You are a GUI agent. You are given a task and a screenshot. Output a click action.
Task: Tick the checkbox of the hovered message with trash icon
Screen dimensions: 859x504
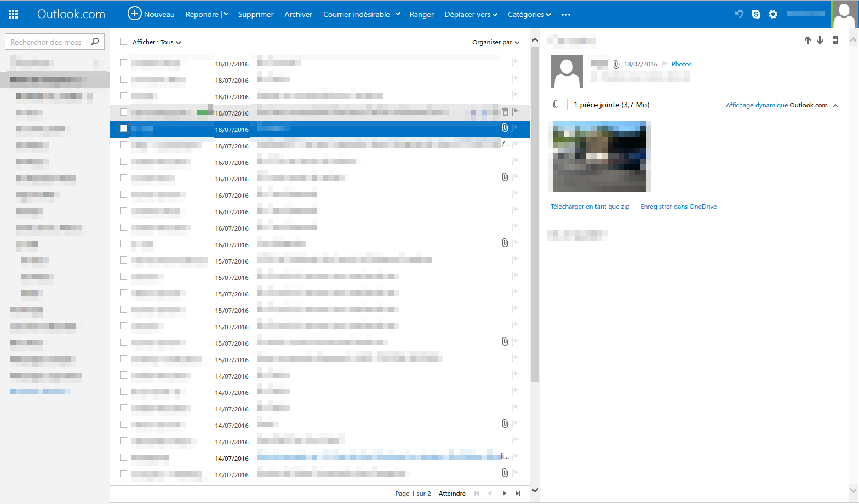(123, 112)
